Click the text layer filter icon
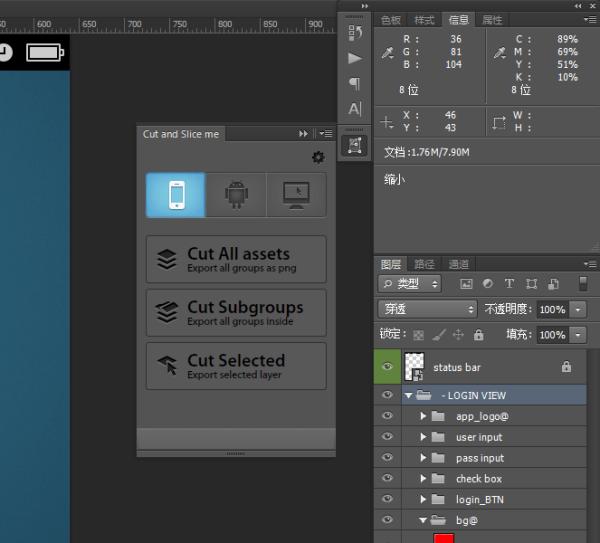600x543 pixels. [x=509, y=284]
